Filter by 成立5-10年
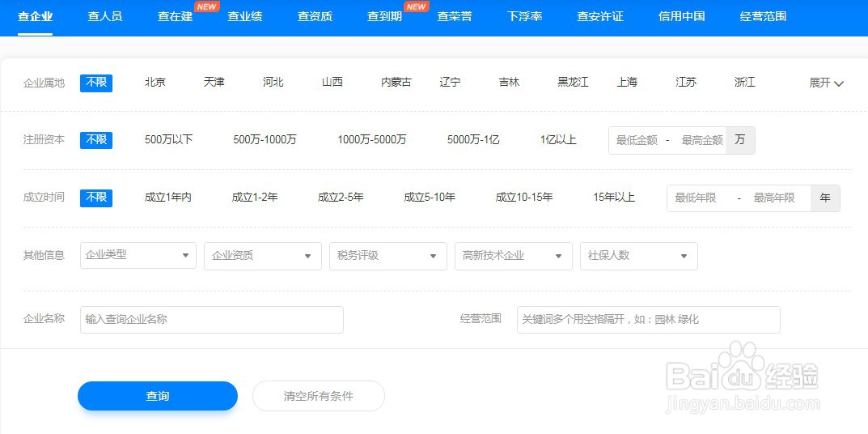This screenshot has height=434, width=868. pyautogui.click(x=430, y=198)
